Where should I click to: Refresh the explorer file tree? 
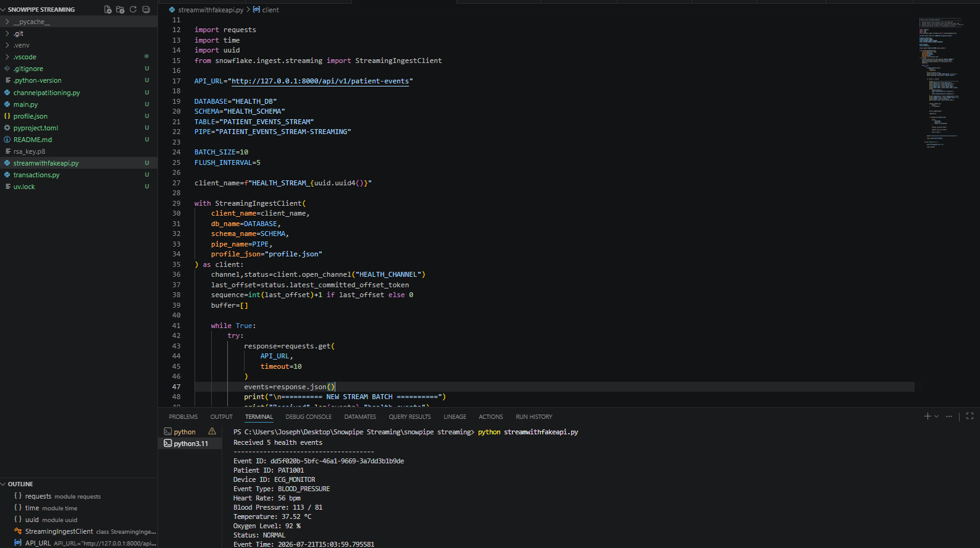pos(133,9)
